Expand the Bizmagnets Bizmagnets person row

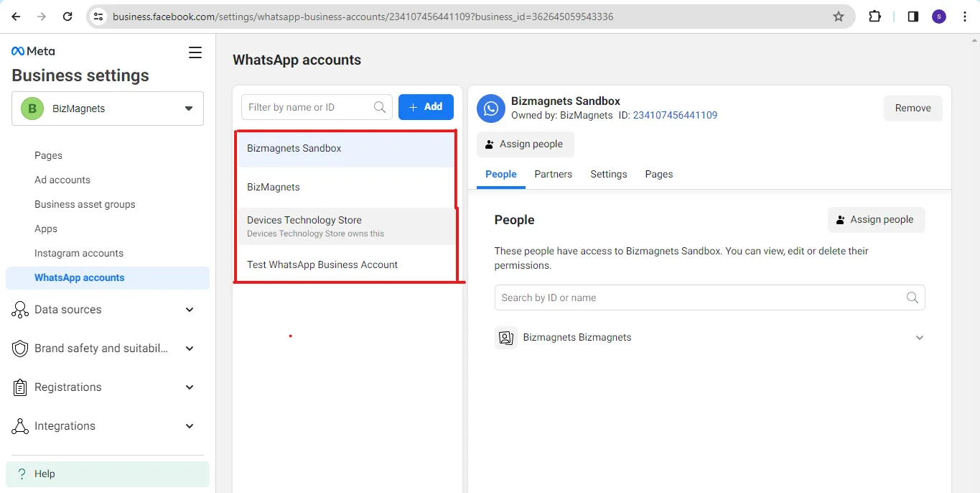(920, 338)
